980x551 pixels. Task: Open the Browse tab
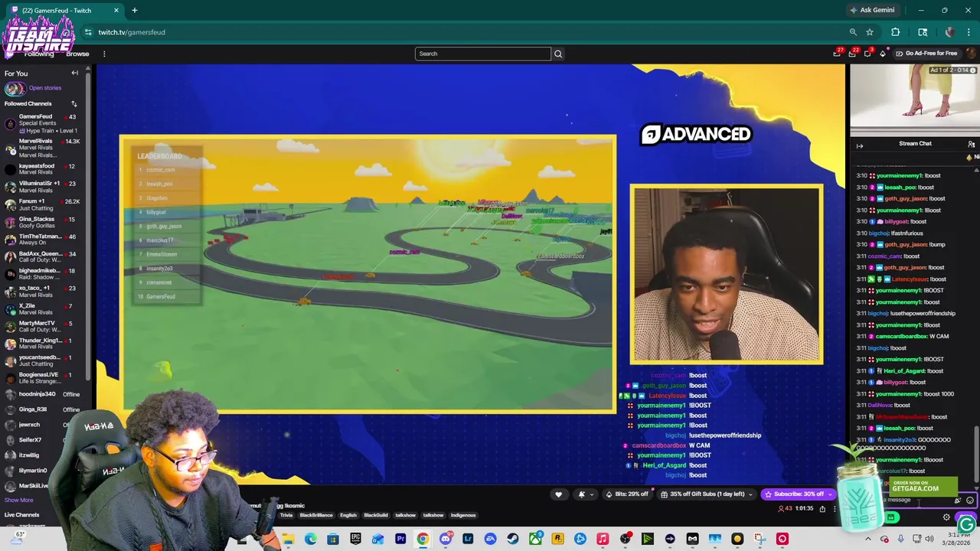(x=77, y=54)
